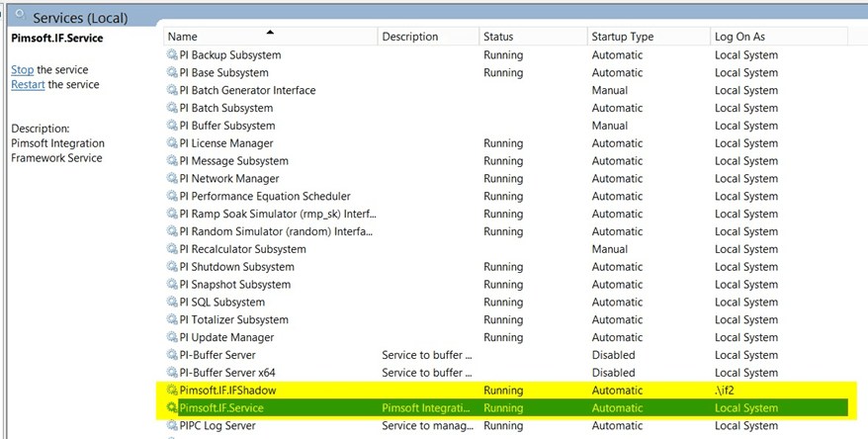Sort services by Description column header
The height and width of the screenshot is (439, 868).
[x=428, y=37]
